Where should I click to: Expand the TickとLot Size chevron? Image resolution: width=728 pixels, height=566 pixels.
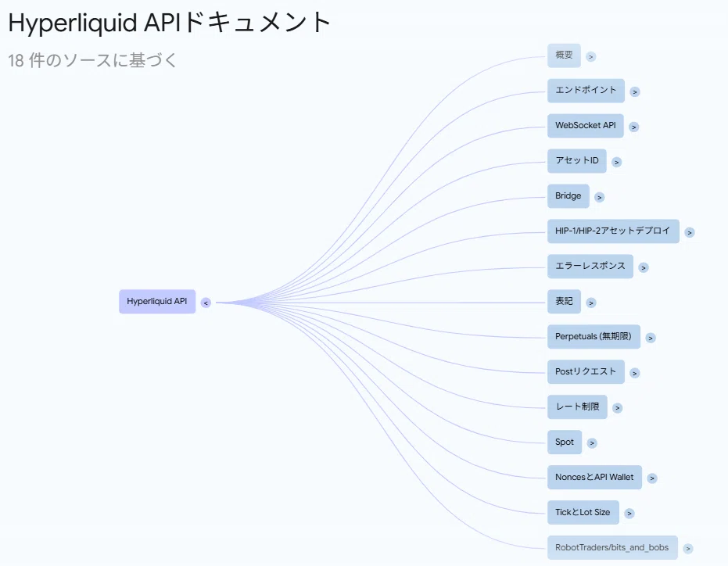tap(629, 514)
